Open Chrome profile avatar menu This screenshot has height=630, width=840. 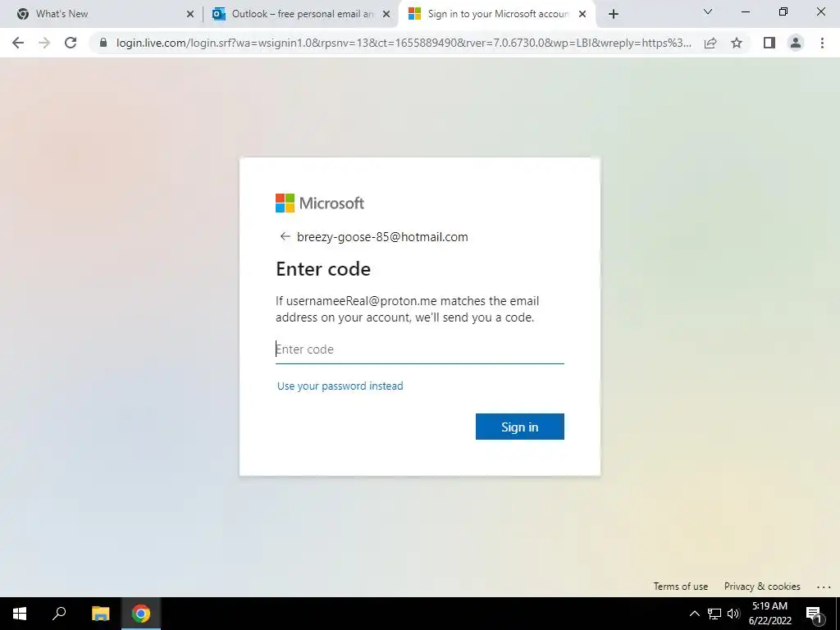click(x=796, y=43)
